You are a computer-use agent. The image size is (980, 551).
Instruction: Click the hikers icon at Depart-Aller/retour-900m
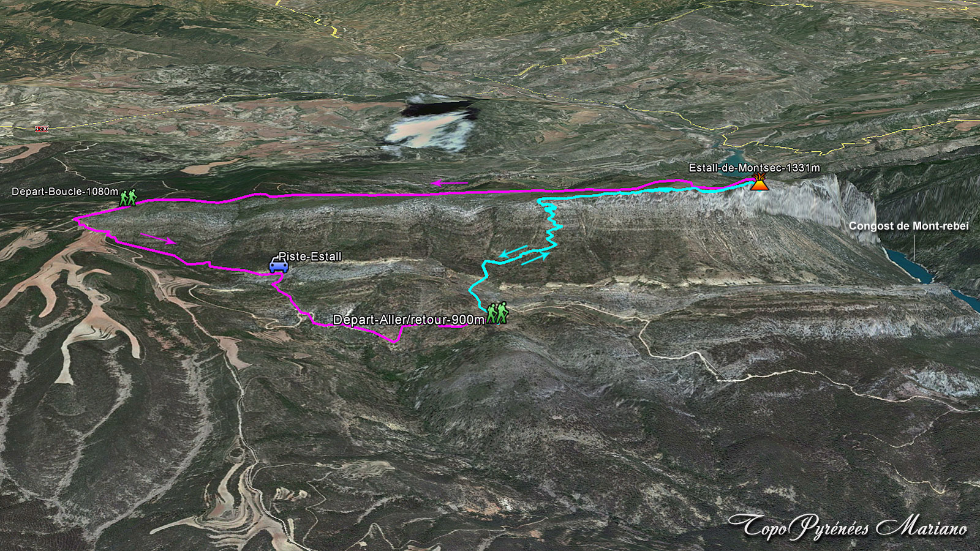coord(497,312)
